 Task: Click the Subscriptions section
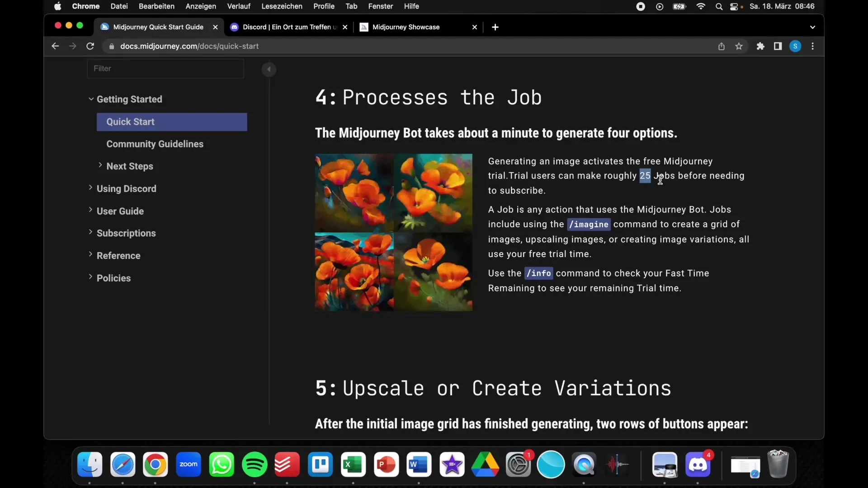point(126,233)
